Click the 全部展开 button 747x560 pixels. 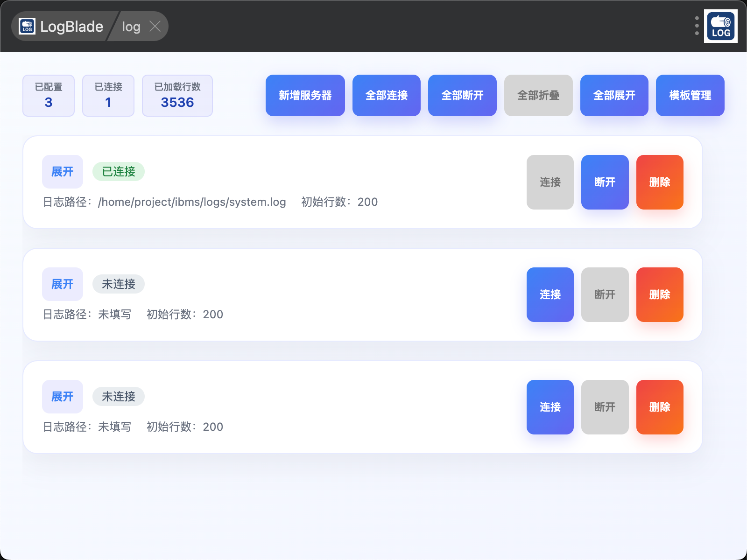tap(614, 95)
